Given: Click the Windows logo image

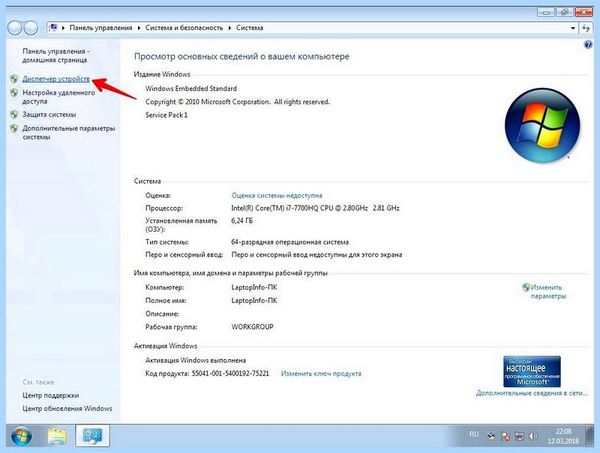Looking at the screenshot, I should pos(543,125).
